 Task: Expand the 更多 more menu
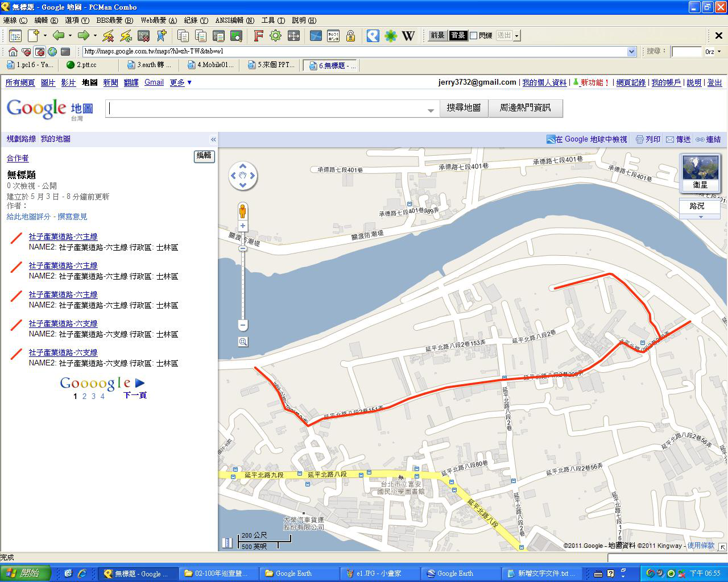tap(181, 82)
